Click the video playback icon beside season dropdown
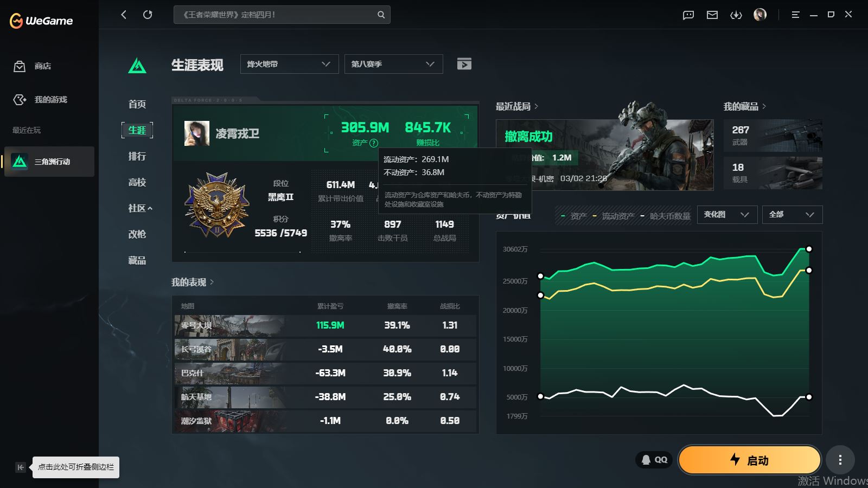This screenshot has width=868, height=488. click(x=464, y=64)
